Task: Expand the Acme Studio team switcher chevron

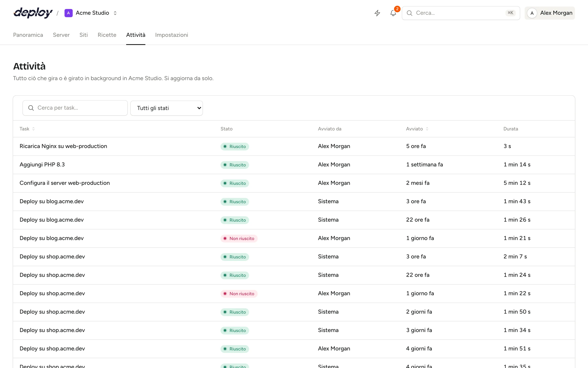Action: 115,13
